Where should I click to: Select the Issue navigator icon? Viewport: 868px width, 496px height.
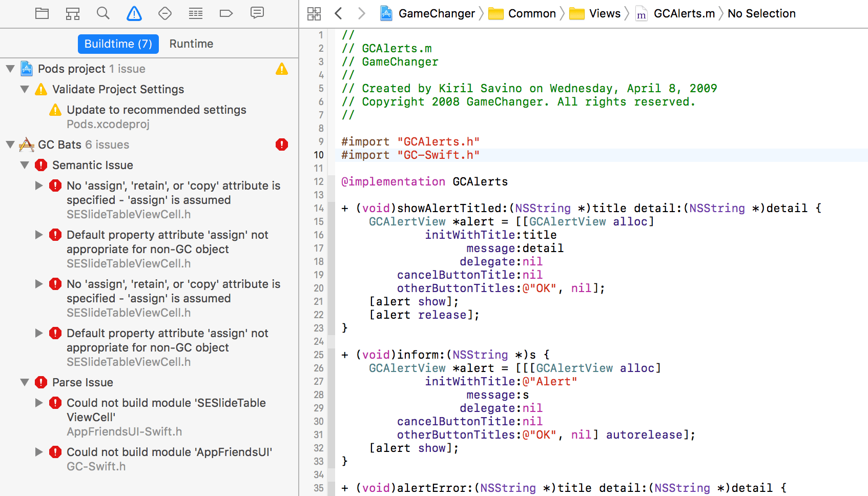(x=134, y=14)
